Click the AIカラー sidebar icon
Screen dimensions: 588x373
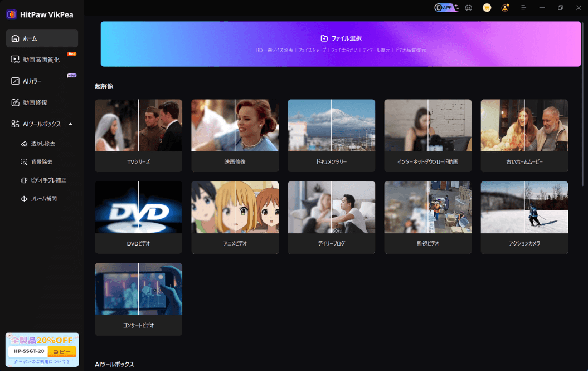tap(15, 81)
